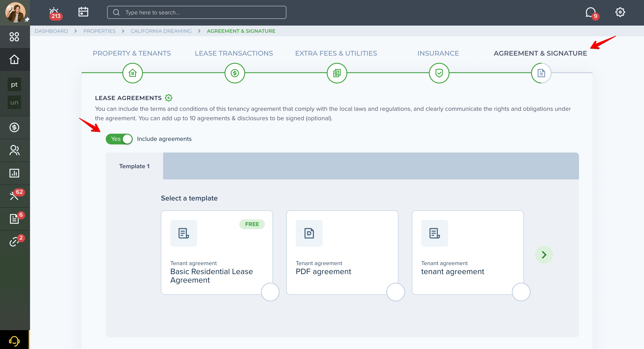This screenshot has height=349, width=644.
Task: Open the PROPERTY & TENANTS step label
Action: tap(132, 53)
